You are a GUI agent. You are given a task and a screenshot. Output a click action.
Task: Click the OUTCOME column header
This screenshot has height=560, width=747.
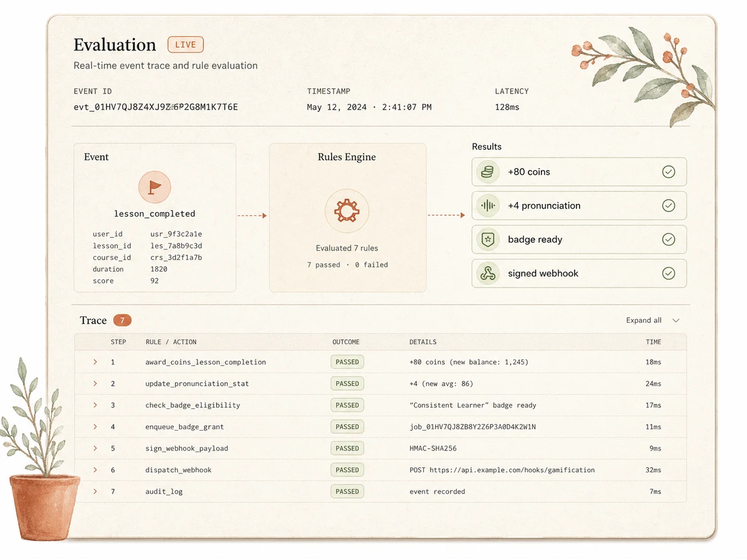[x=346, y=342]
